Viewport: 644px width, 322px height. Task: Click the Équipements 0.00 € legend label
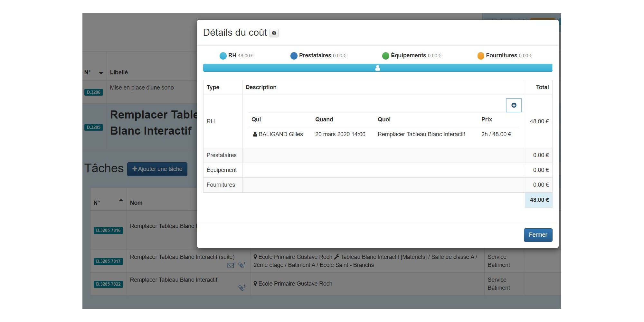[416, 55]
